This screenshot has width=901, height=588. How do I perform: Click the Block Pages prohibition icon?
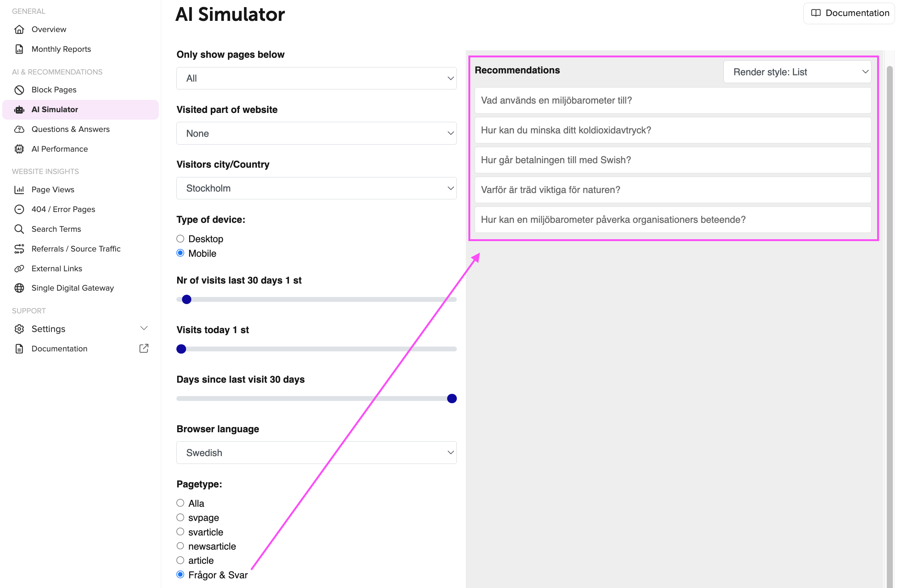(19, 90)
